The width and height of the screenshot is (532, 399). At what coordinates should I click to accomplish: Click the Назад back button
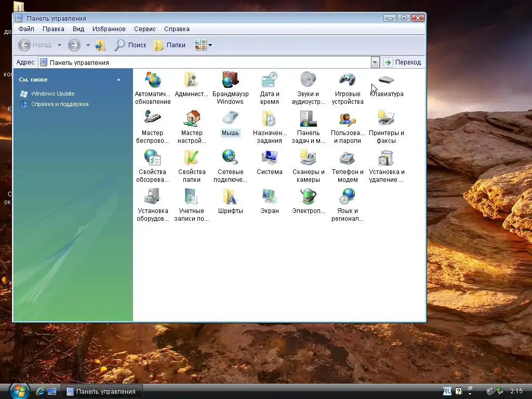pyautogui.click(x=35, y=45)
